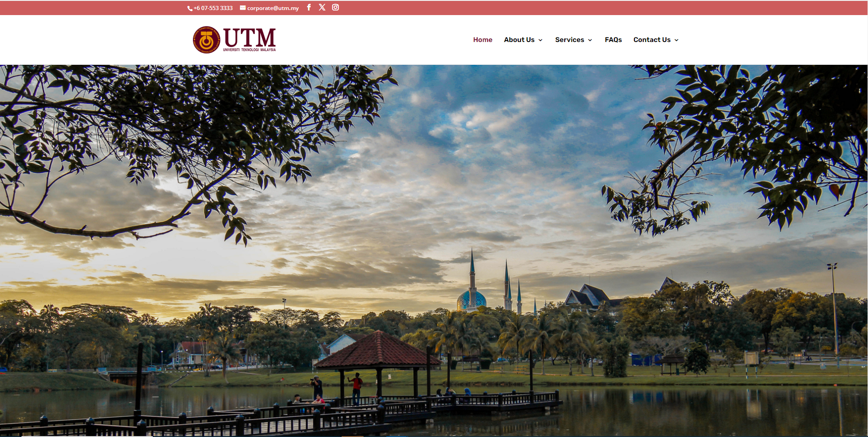
Task: Open the Instagram social icon
Action: [335, 7]
